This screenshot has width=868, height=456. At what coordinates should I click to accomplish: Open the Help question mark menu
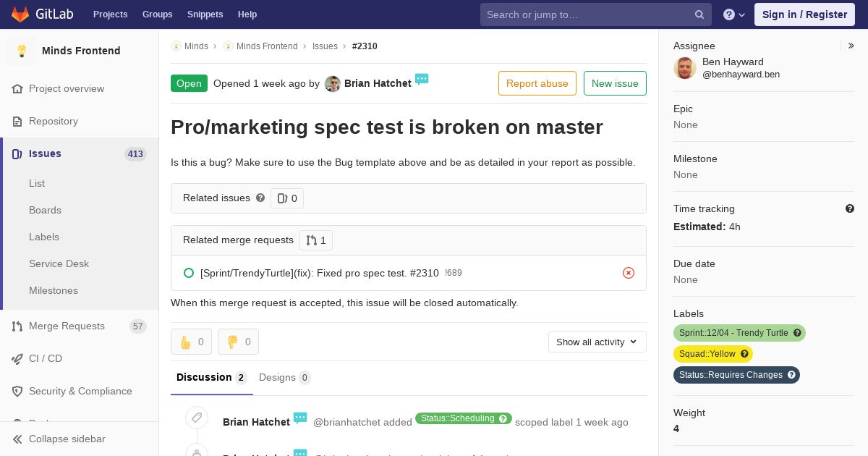pyautogui.click(x=733, y=14)
